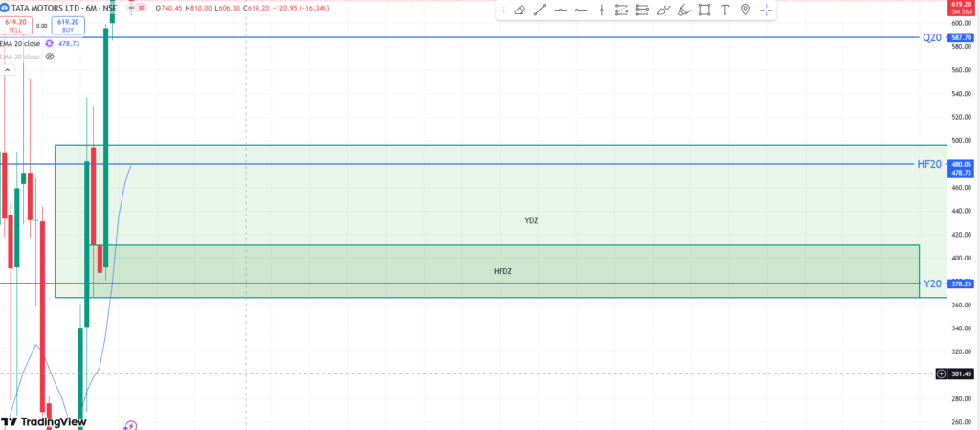
Task: Select the EMA 20 close indicator legend
Action: pyautogui.click(x=20, y=44)
